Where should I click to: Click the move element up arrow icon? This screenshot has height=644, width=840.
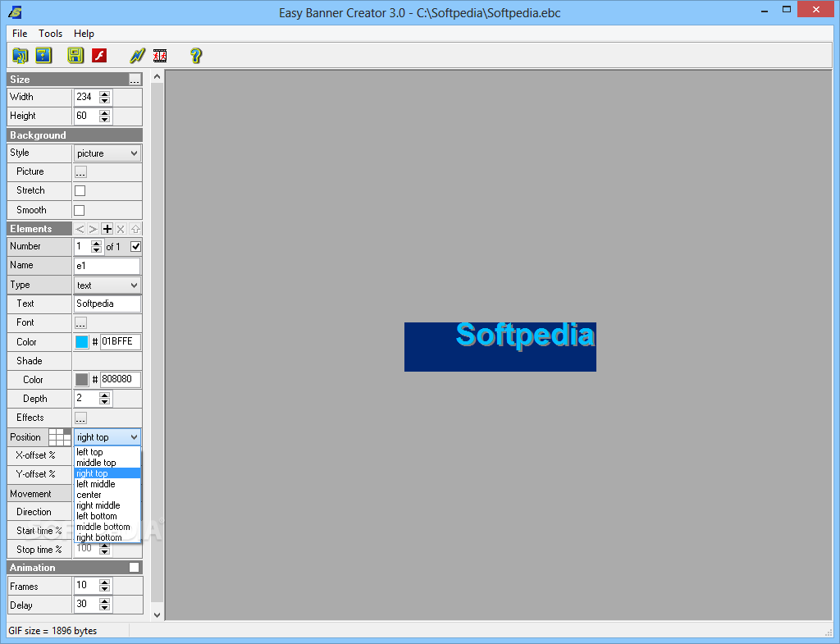coord(135,230)
